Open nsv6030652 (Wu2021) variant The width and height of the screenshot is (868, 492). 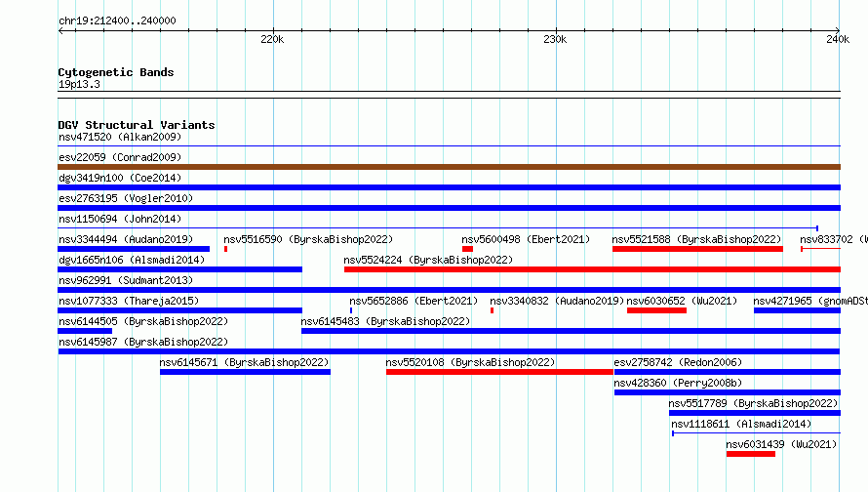pyautogui.click(x=682, y=301)
